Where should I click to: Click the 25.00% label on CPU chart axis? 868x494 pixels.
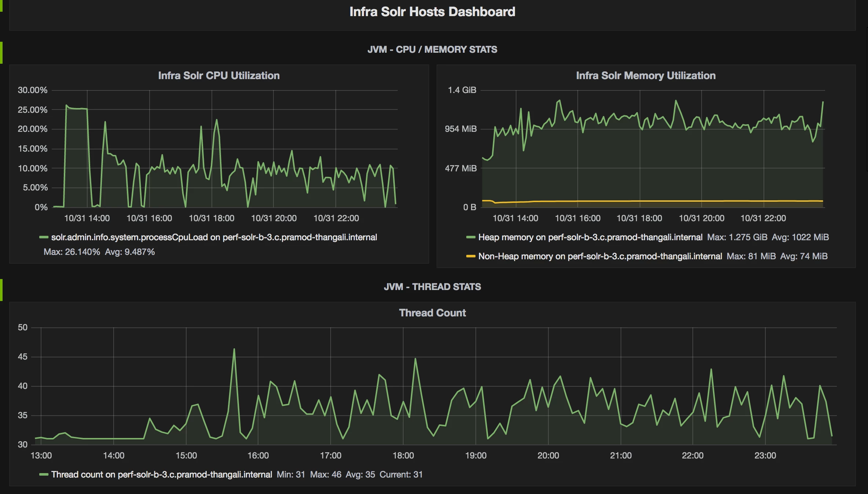tap(33, 110)
